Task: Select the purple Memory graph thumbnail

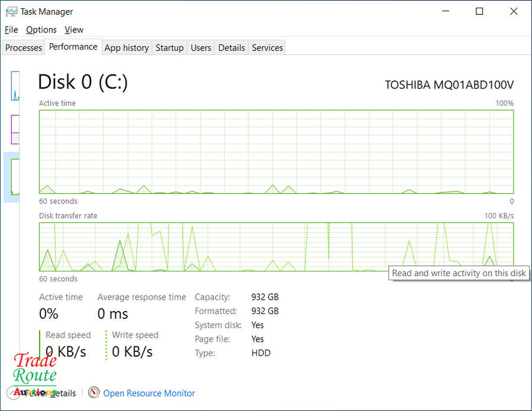Action: click(15, 129)
